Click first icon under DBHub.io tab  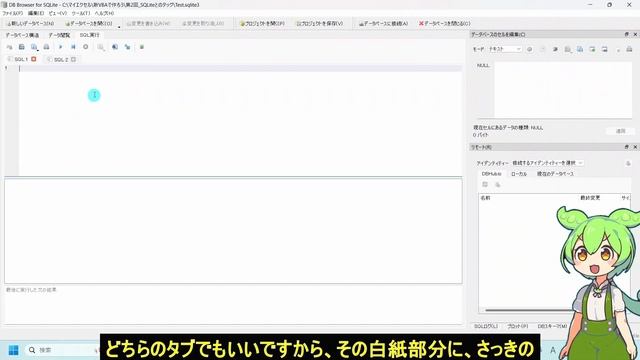pyautogui.click(x=485, y=184)
